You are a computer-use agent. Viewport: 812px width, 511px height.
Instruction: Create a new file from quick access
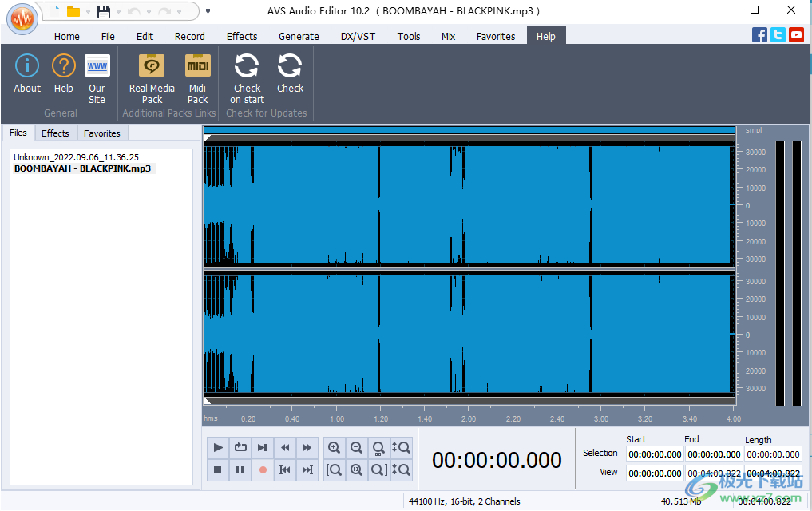coord(57,11)
